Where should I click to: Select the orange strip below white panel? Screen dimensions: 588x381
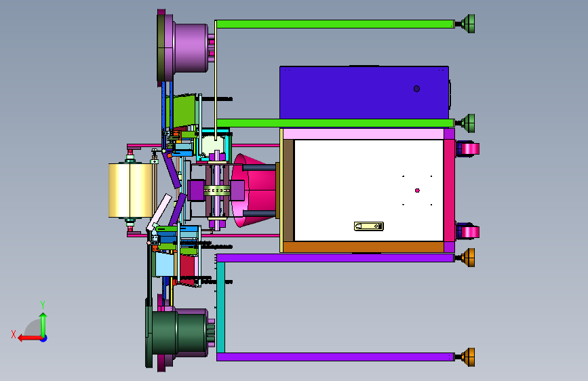click(364, 247)
